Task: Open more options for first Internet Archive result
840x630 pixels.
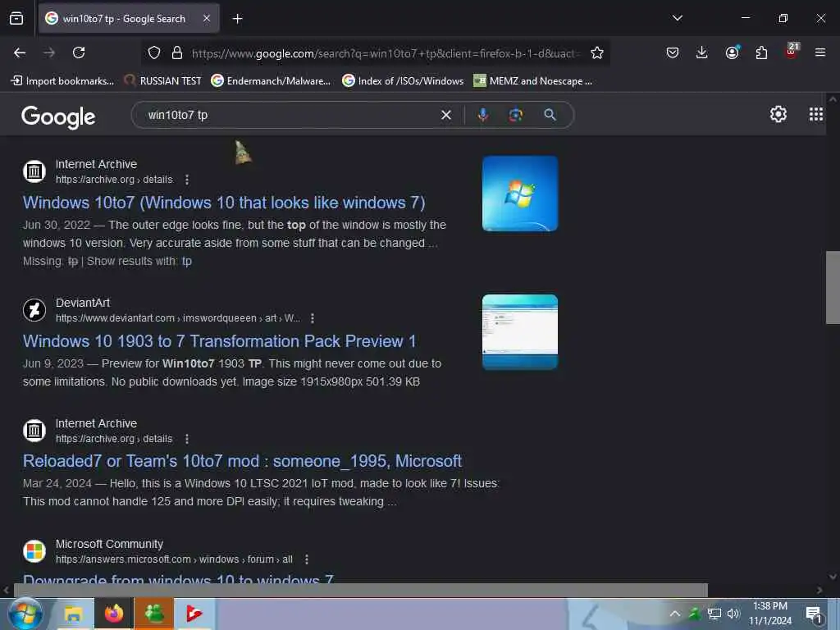Action: (186, 180)
